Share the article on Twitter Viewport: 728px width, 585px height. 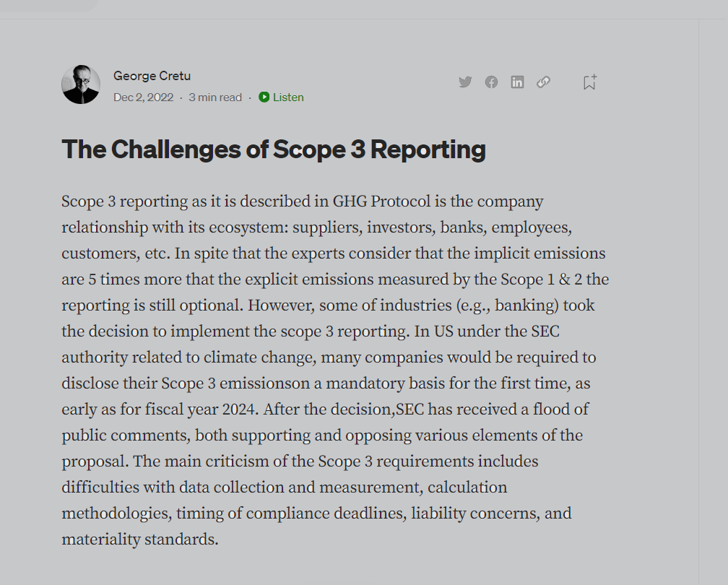pyautogui.click(x=465, y=82)
